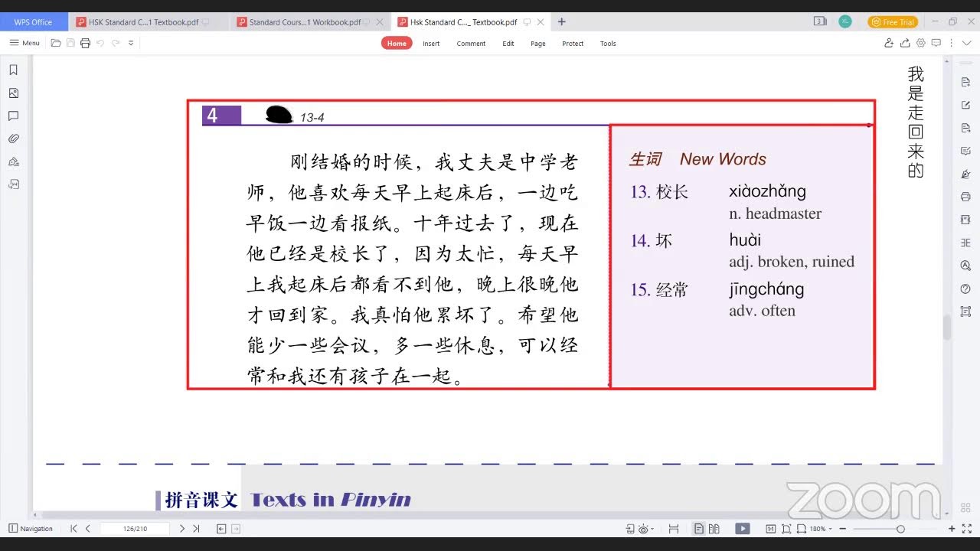The image size is (980, 551).
Task: Click the Share export icon in ribbon
Action: [x=905, y=43]
